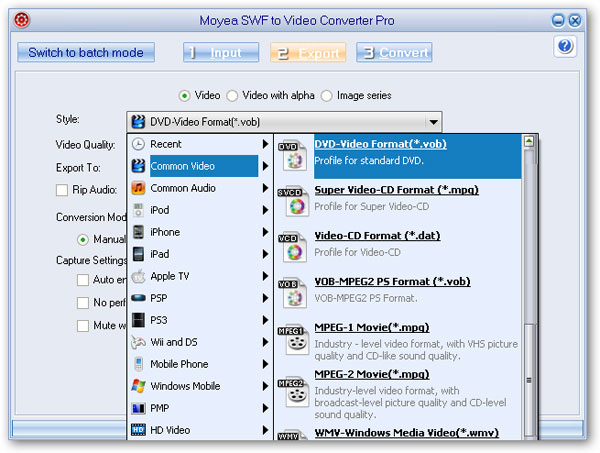Go to the Export step tab
The height and width of the screenshot is (453, 600).
click(308, 52)
